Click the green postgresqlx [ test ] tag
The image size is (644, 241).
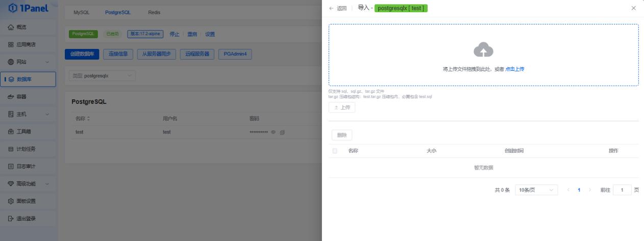401,8
